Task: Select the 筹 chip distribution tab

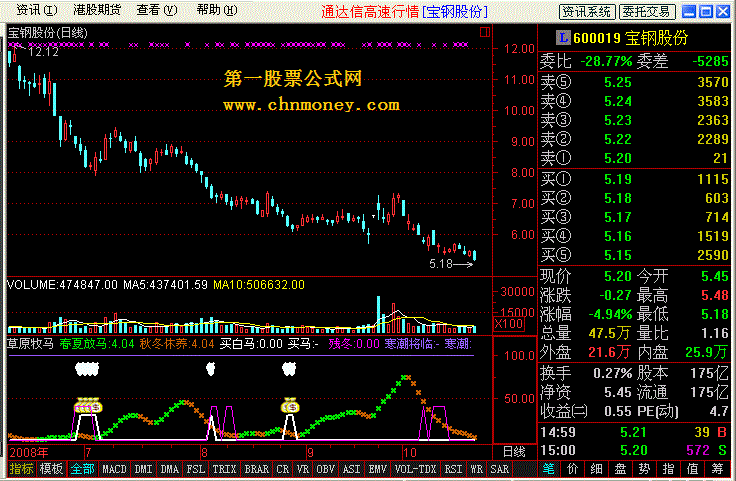Action: pos(717,469)
